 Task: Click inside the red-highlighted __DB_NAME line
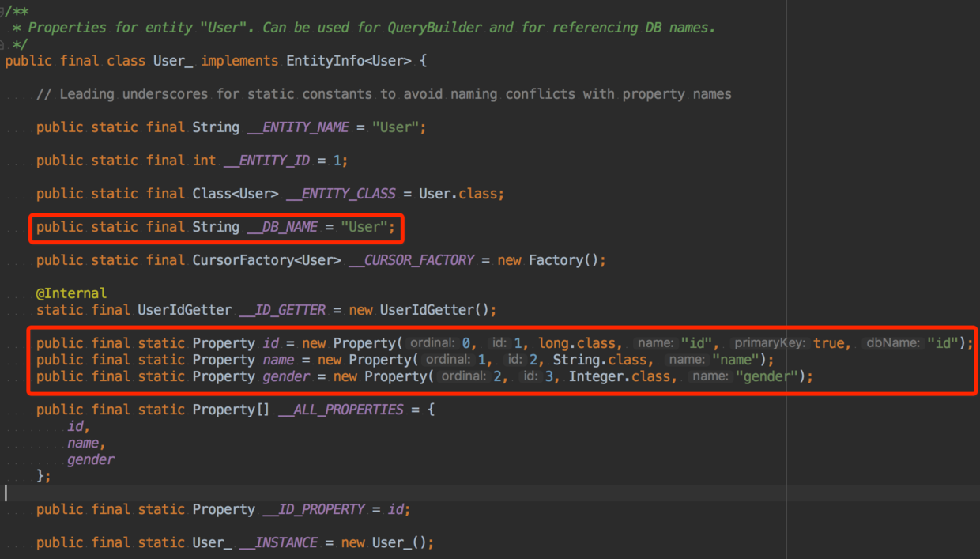213,226
